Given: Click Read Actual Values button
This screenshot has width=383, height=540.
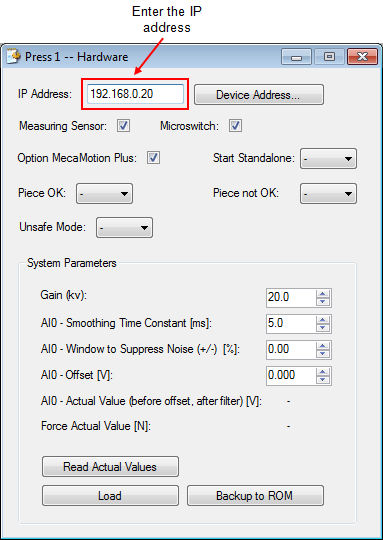Looking at the screenshot, I should [x=110, y=467].
